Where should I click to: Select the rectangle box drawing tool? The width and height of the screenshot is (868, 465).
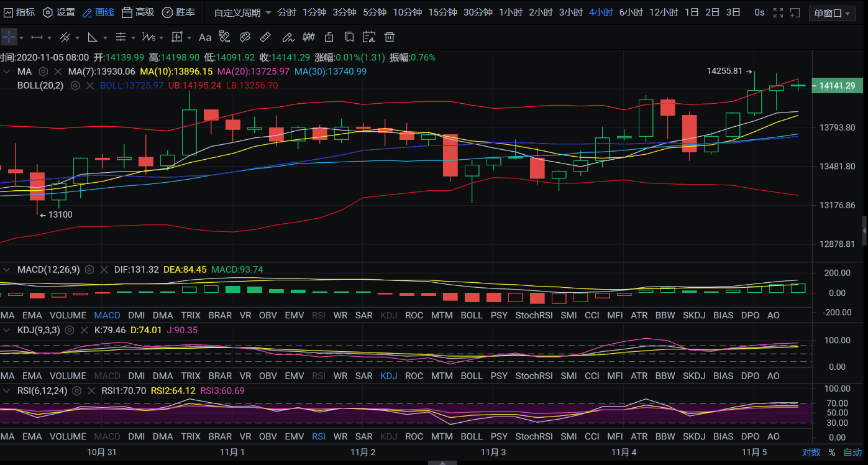(177, 37)
